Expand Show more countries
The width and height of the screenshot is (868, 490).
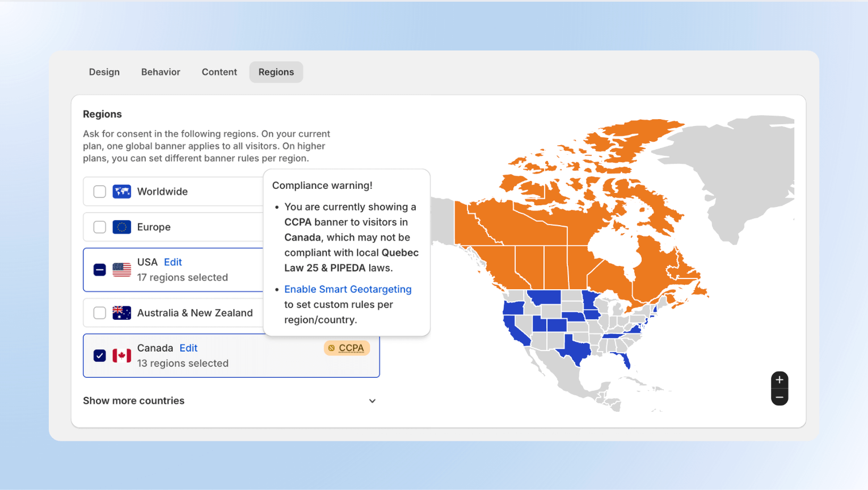(133, 400)
